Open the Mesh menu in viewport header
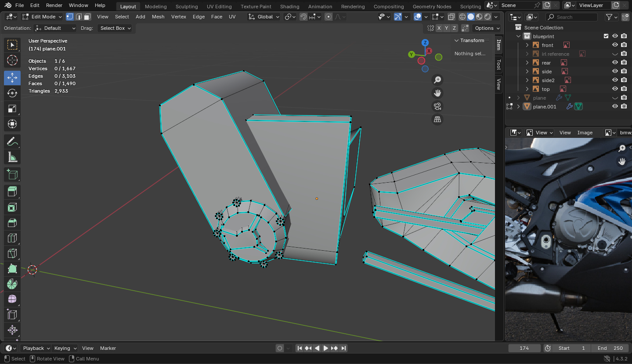 (x=158, y=17)
